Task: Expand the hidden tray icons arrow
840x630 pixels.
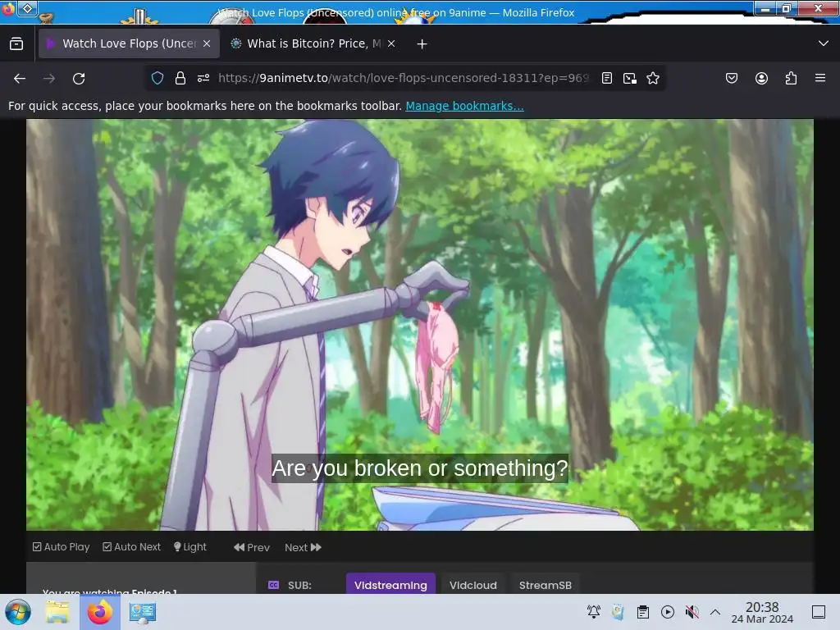Action: tap(715, 612)
